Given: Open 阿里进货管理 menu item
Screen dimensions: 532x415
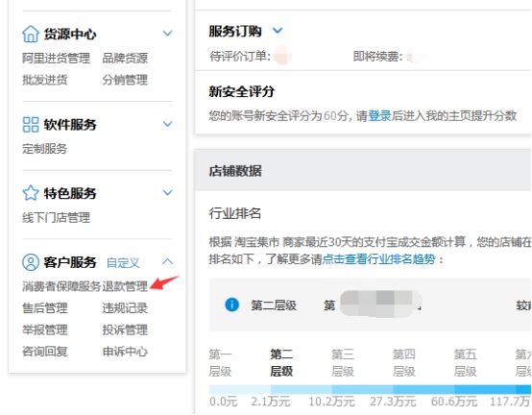Looking at the screenshot, I should [57, 58].
